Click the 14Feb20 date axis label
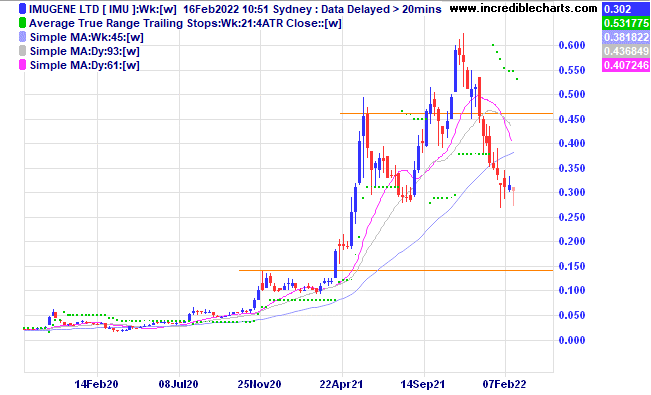 coord(97,384)
